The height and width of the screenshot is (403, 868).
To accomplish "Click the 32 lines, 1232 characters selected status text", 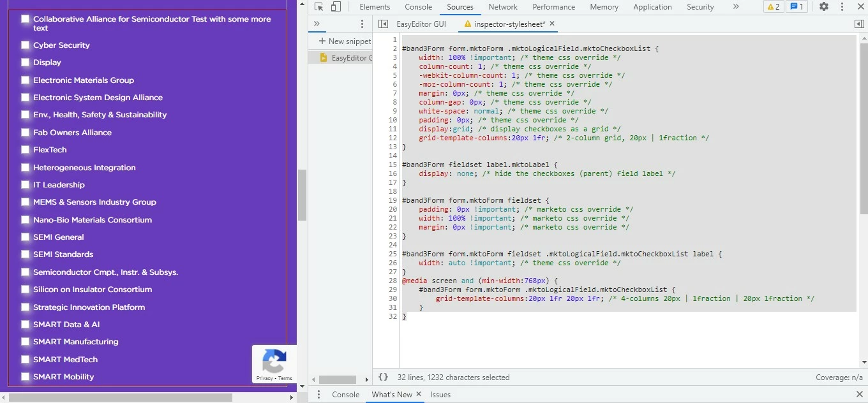I will 454,377.
